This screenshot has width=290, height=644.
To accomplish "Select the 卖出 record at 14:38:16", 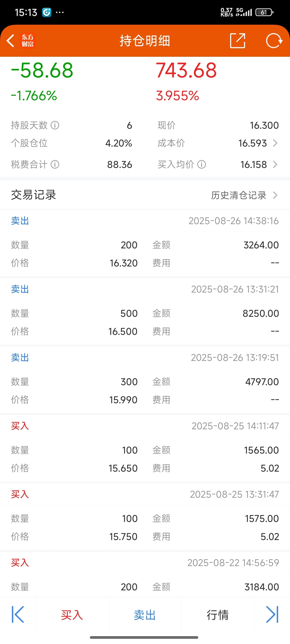I will pyautogui.click(x=145, y=243).
